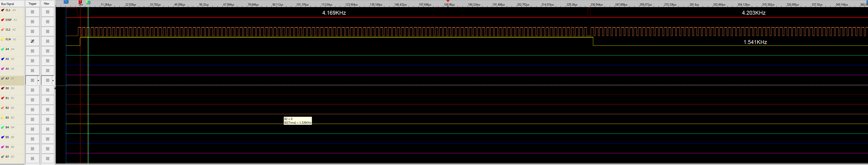868x165 pixels.
Task: Click the Bus/Signal column header
Action: coord(8,4)
